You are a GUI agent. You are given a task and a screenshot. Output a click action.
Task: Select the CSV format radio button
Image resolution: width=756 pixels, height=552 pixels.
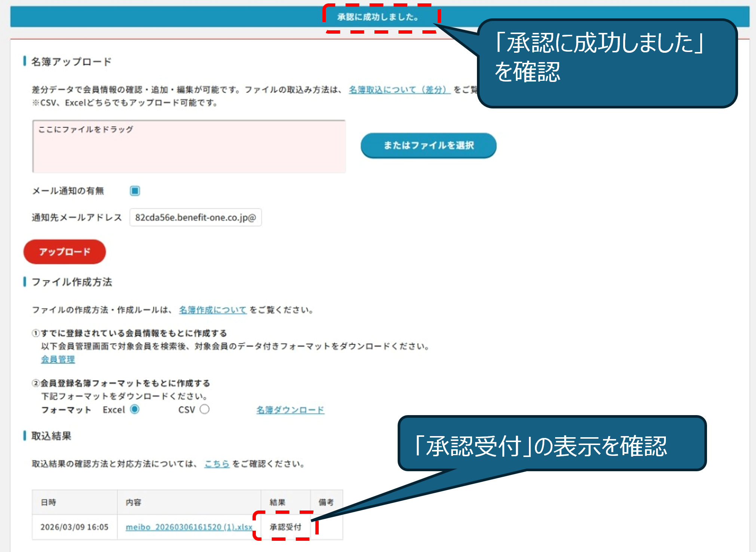204,409
